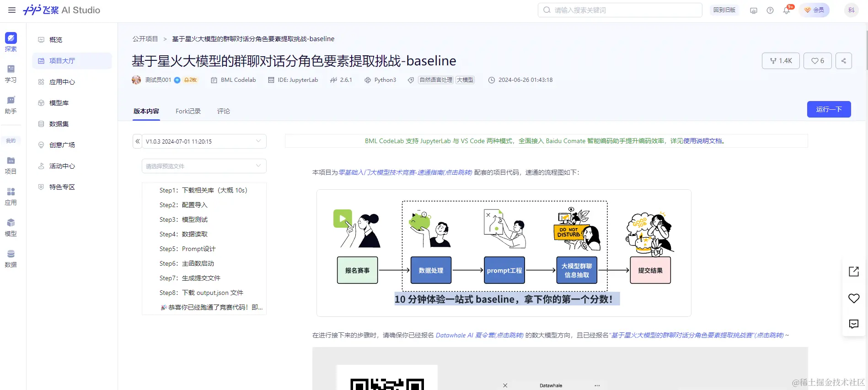The height and width of the screenshot is (390, 868).
Task: Select 数据集 in the side menu
Action: [72, 124]
